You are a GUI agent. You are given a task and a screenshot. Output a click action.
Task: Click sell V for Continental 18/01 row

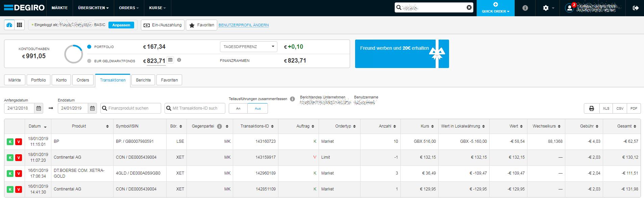19,157
